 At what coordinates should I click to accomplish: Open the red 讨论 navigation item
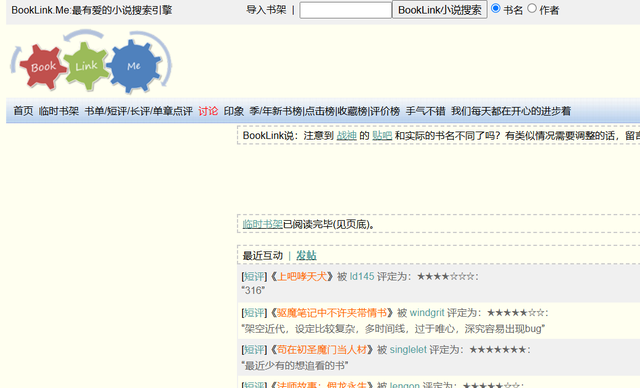208,111
